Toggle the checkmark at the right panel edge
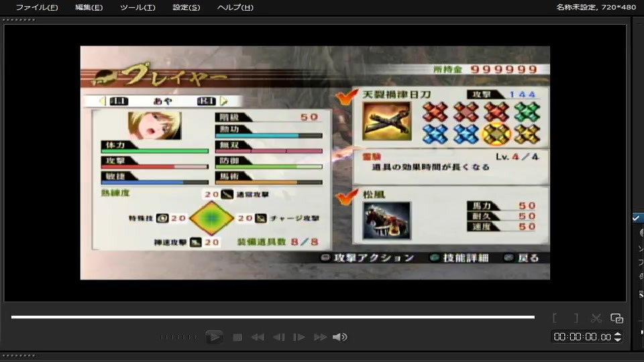Viewport: 644px width, 362px height. (x=636, y=218)
